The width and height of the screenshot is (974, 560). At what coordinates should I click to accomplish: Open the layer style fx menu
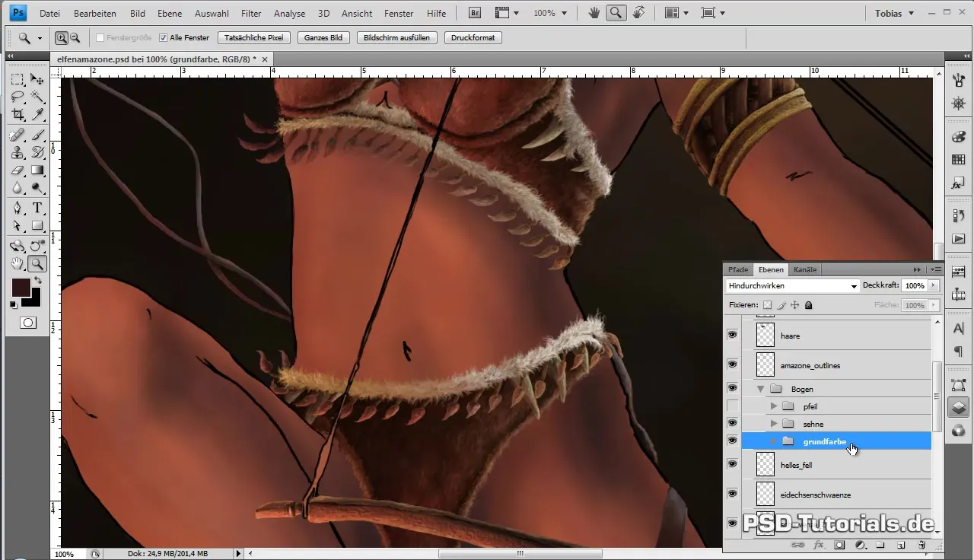pos(819,545)
